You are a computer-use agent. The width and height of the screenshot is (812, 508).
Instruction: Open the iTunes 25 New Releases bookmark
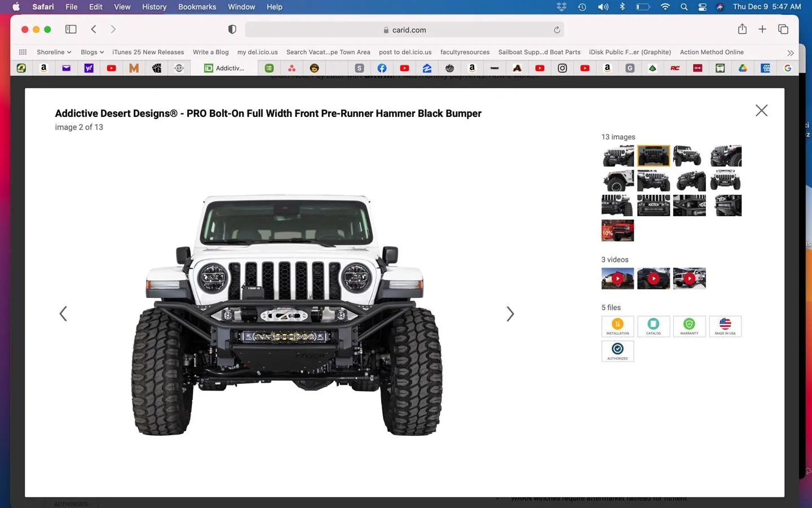(x=148, y=52)
